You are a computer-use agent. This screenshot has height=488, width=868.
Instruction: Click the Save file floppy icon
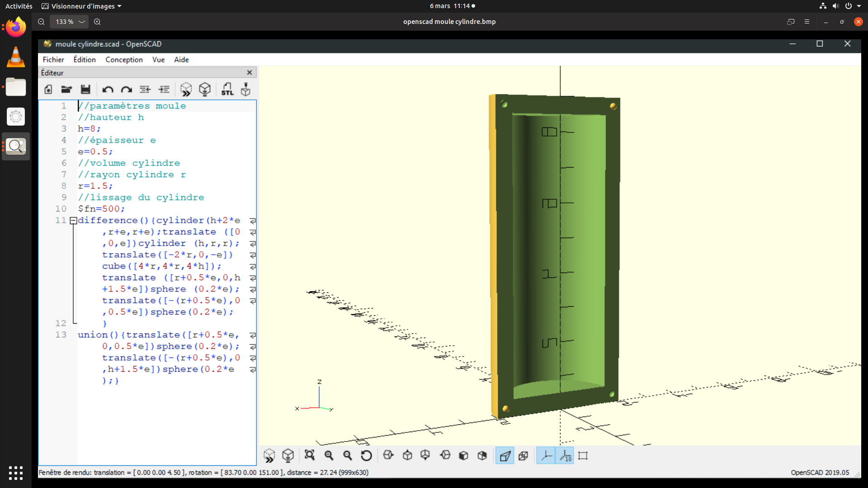[85, 89]
